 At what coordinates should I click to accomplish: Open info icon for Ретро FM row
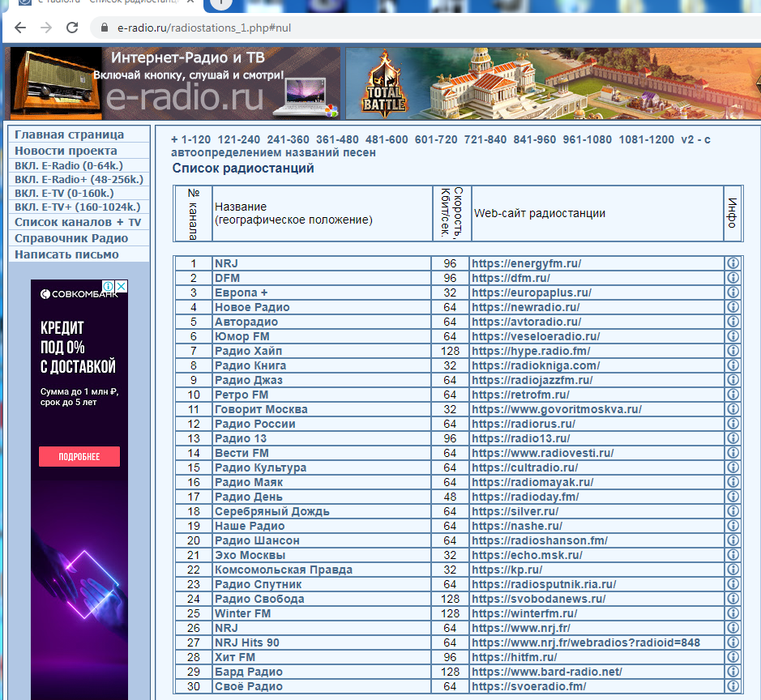733,394
